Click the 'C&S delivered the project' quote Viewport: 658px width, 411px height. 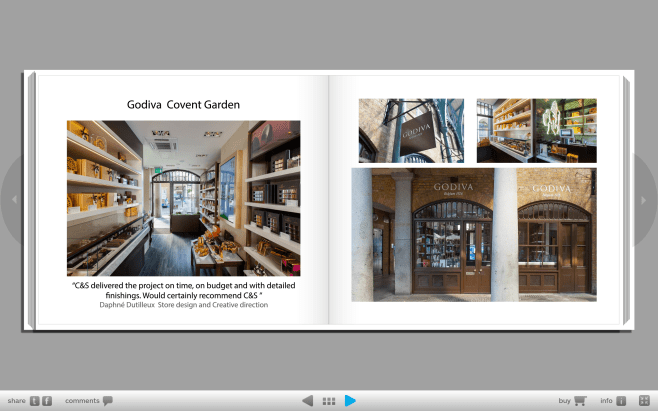pos(183,290)
